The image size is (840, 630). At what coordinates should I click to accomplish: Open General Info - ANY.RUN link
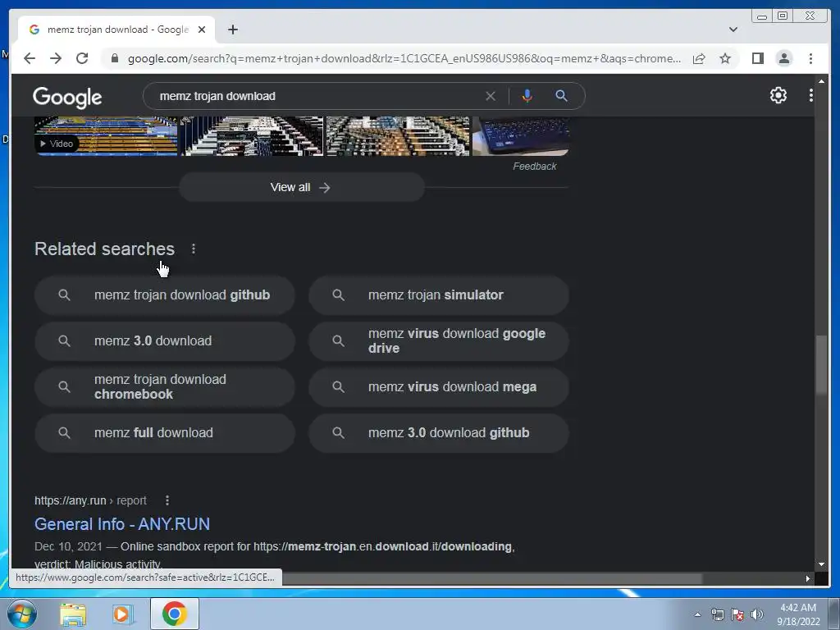tap(122, 524)
